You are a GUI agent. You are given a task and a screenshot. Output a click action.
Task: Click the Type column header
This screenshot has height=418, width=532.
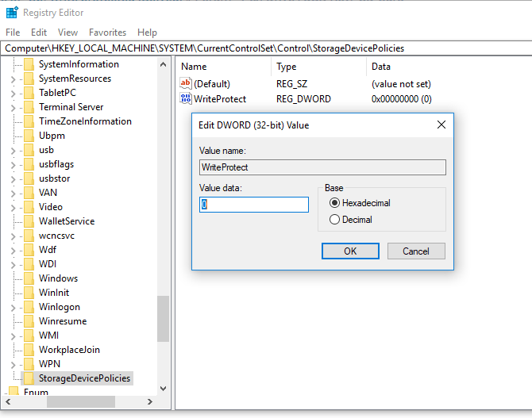(x=319, y=67)
